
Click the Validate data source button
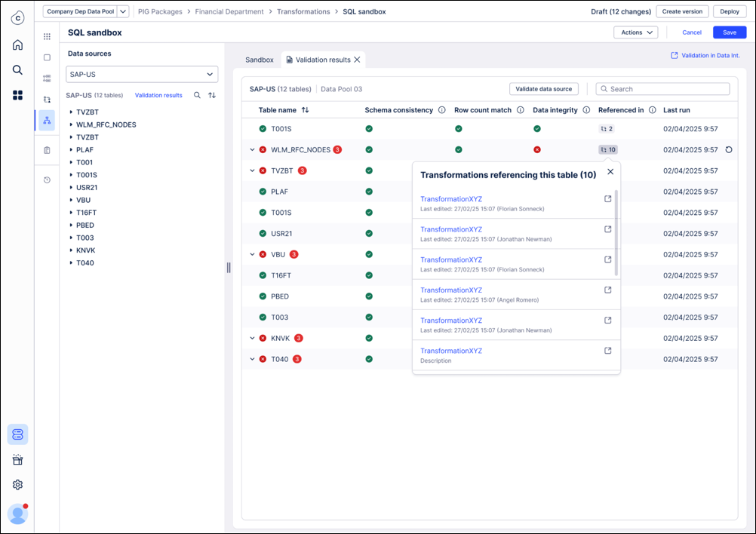coord(543,89)
